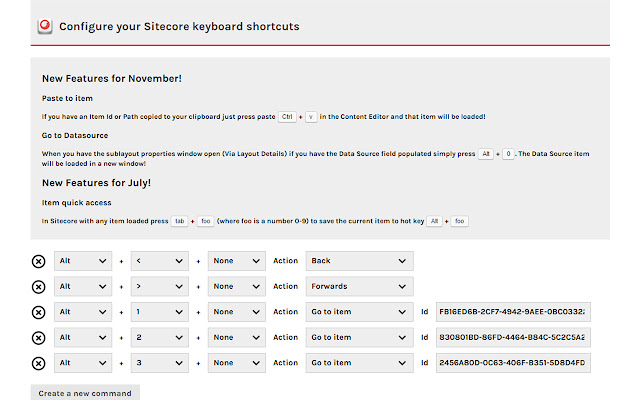Open the Alt modifier dropdown in first row

pos(83,261)
